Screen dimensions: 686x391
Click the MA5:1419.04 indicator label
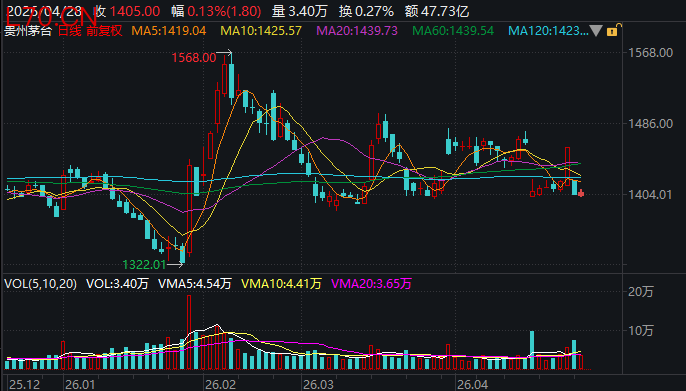coord(169,31)
